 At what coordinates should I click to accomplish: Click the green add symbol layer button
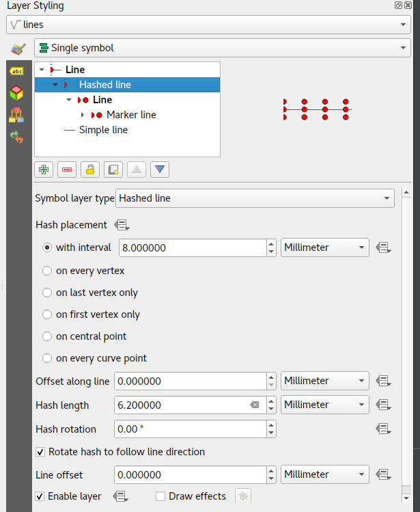click(44, 170)
